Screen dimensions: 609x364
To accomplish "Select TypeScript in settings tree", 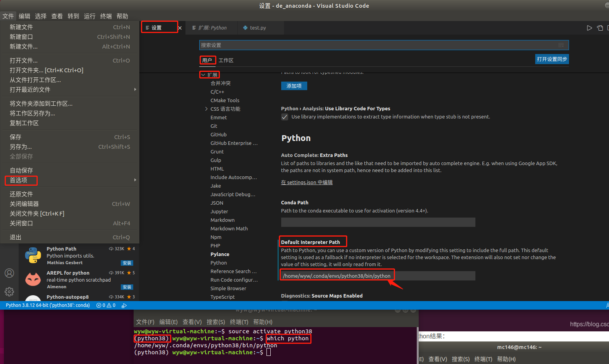I will tap(223, 297).
